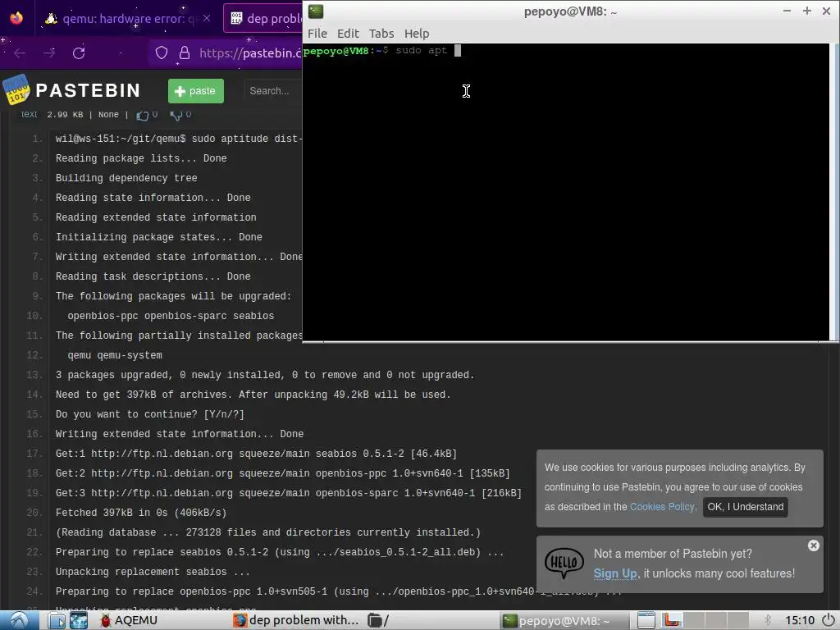The height and width of the screenshot is (630, 840).
Task: Click the terminal window title icon
Action: pos(316,11)
